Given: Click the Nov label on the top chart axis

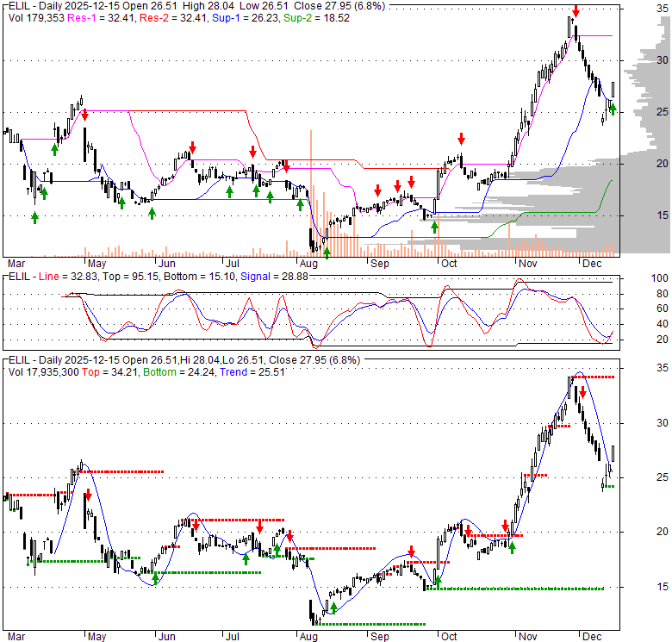Looking at the screenshot, I should [x=527, y=263].
